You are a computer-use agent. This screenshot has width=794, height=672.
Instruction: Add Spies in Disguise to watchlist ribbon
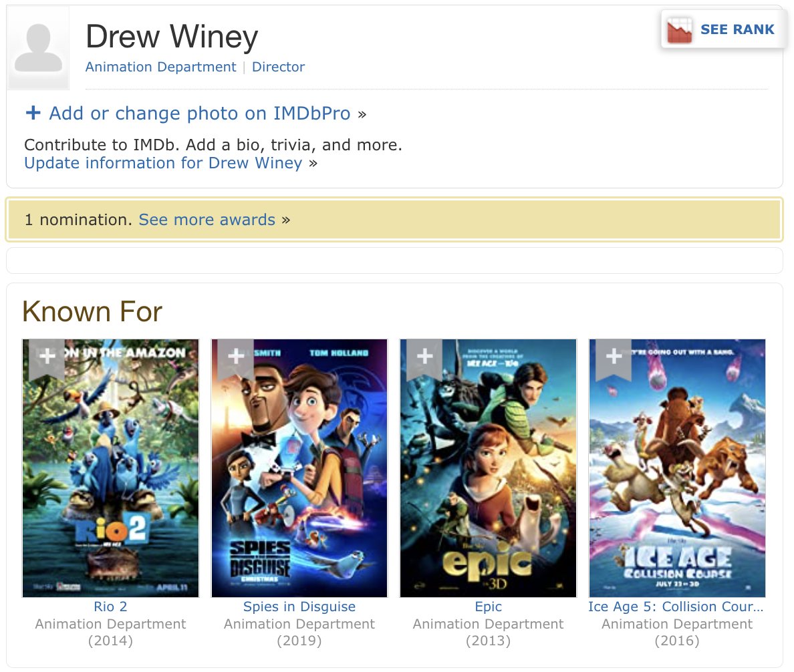236,359
